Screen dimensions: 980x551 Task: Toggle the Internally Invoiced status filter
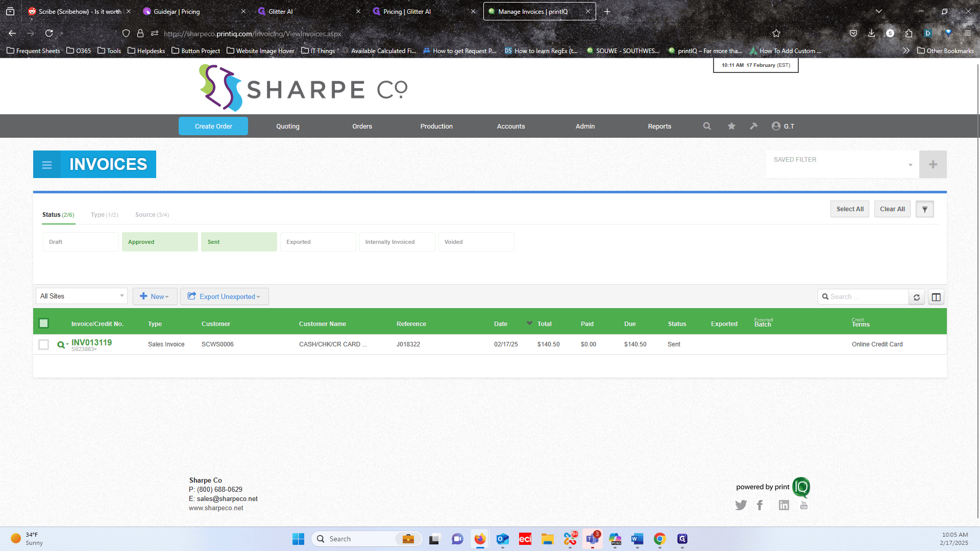point(397,242)
